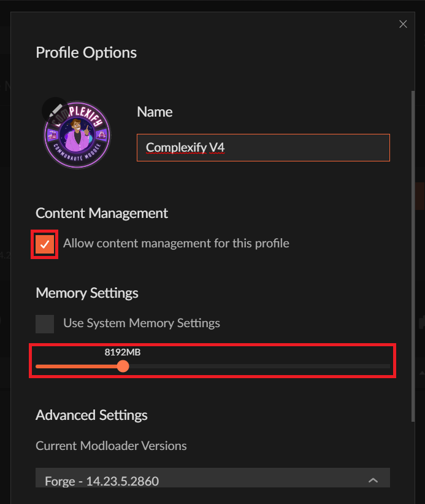The height and width of the screenshot is (504, 425).
Task: Click the Profile Options heading
Action: click(x=86, y=52)
